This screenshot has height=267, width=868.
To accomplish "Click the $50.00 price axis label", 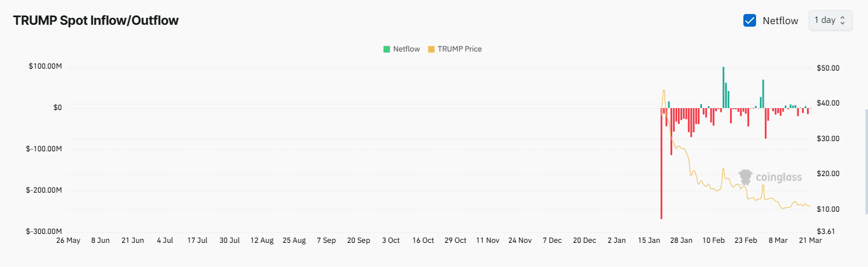I will coord(828,68).
